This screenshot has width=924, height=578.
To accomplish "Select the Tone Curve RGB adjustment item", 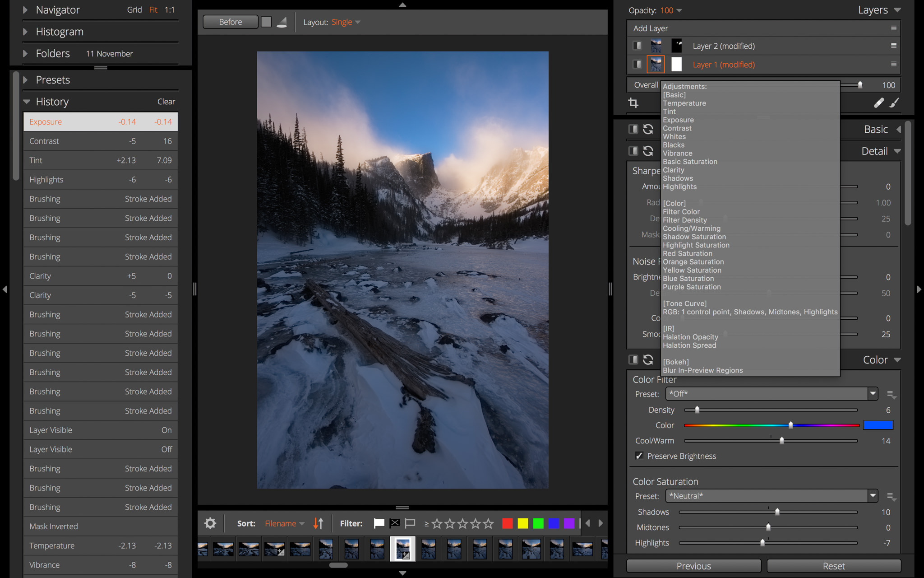I will [x=750, y=312].
